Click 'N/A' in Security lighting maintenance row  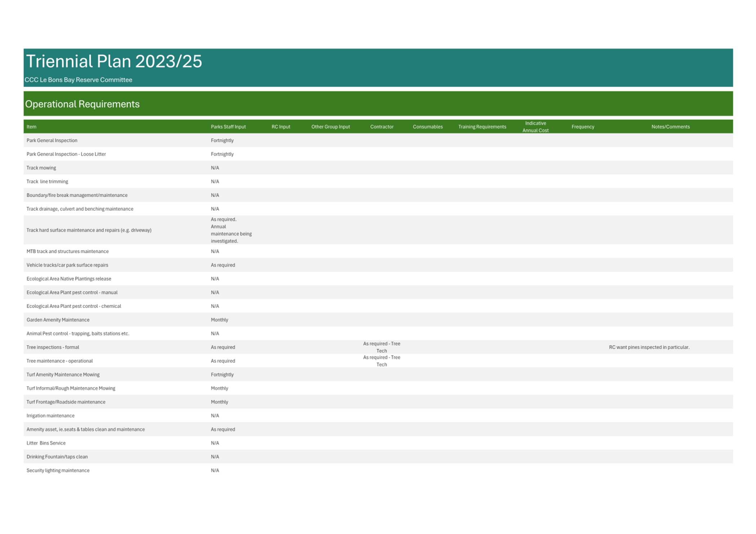click(x=215, y=470)
